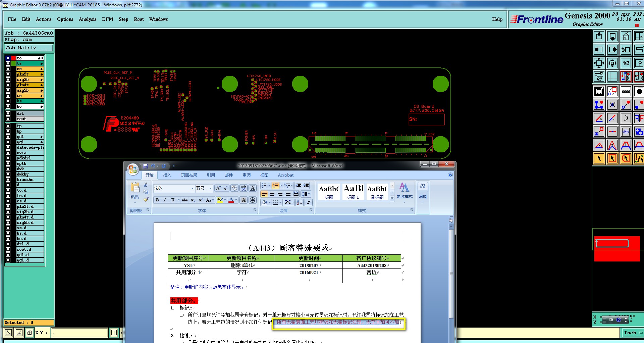
Task: Open the DFM menu in Genesis
Action: (108, 19)
